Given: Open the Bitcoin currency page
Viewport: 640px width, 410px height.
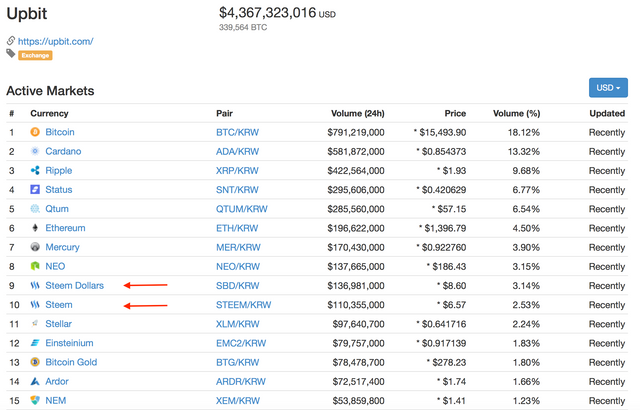Looking at the screenshot, I should [x=60, y=132].
